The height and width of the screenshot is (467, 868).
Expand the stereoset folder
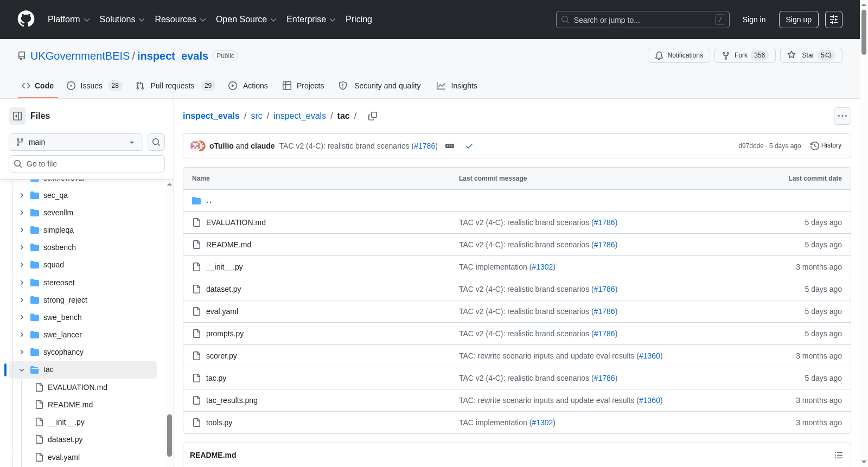coord(22,283)
